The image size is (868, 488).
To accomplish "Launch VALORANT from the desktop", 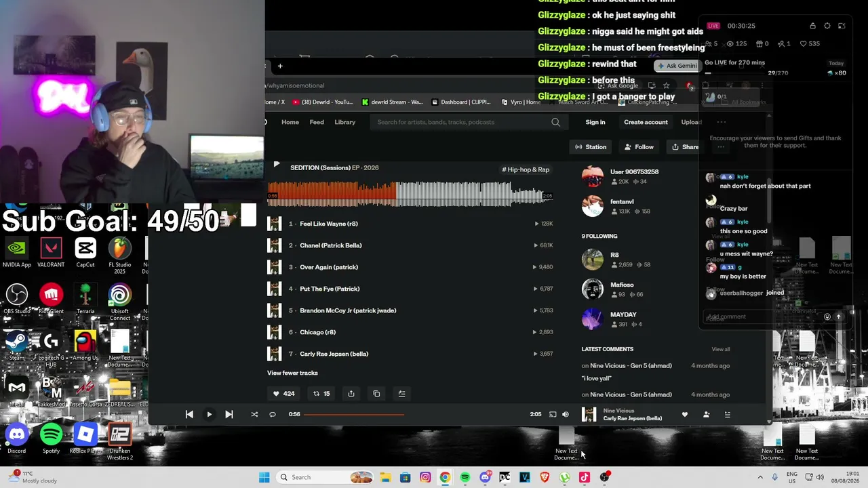I will click(x=51, y=252).
